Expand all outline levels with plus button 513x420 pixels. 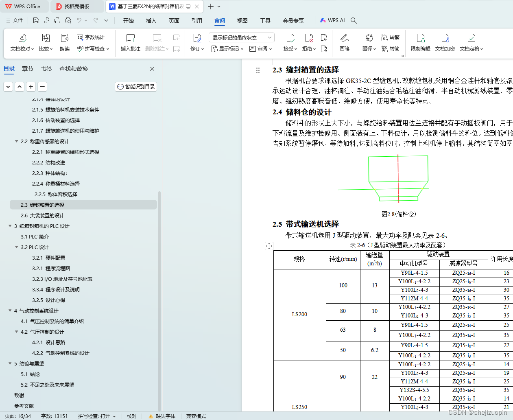[x=31, y=86]
